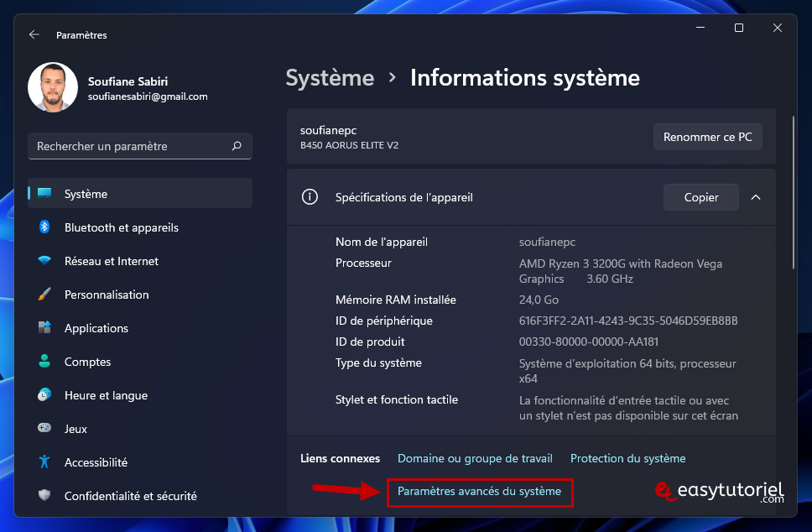
Task: Open Domaine ou groupe de travail link
Action: (x=475, y=458)
